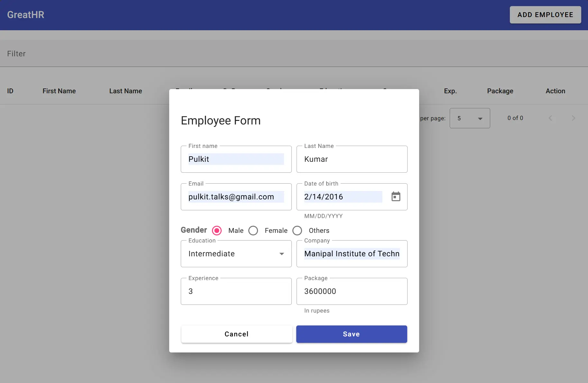Viewport: 588px width, 383px height.
Task: Click the Save button
Action: point(352,334)
